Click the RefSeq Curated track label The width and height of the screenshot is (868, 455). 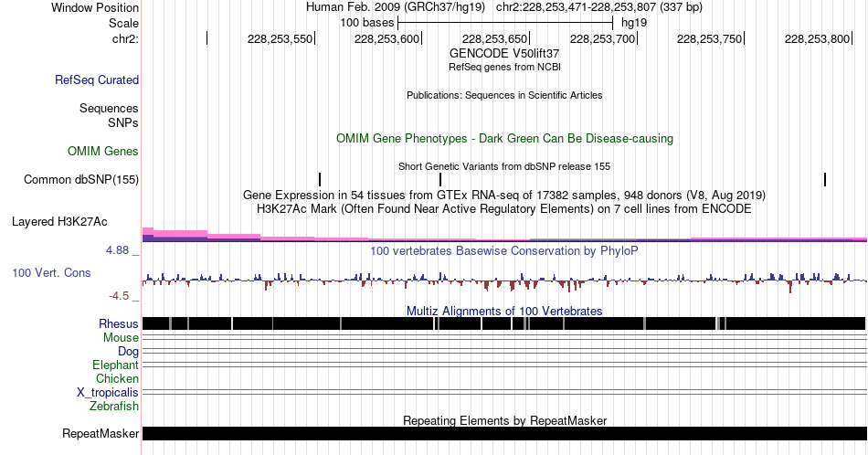[97, 79]
